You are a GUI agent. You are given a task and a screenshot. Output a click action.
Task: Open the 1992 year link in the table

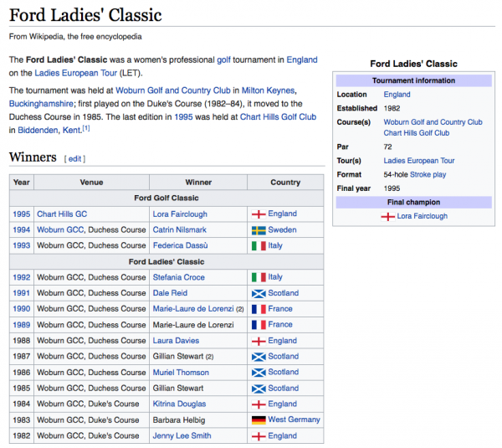(22, 277)
